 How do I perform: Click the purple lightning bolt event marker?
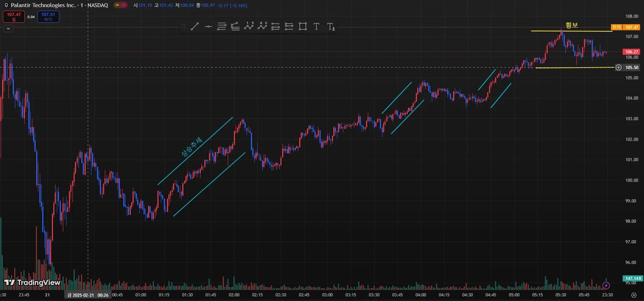point(606,285)
